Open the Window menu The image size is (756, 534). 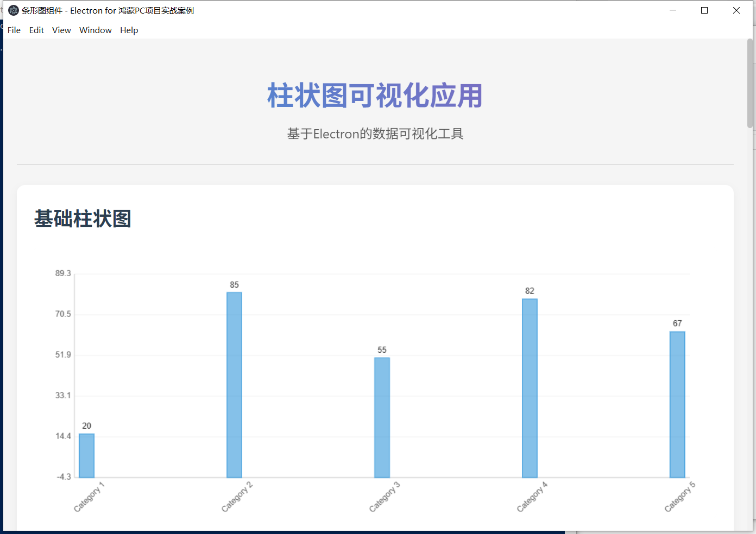(96, 30)
